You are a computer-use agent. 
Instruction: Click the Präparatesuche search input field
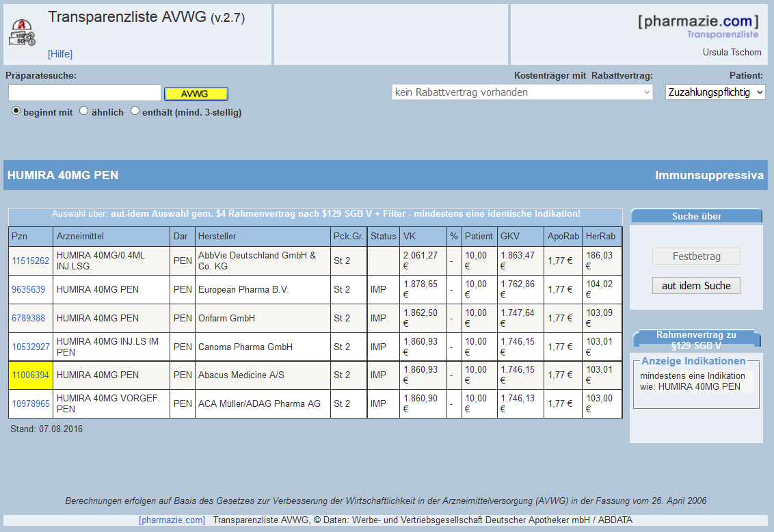point(84,93)
